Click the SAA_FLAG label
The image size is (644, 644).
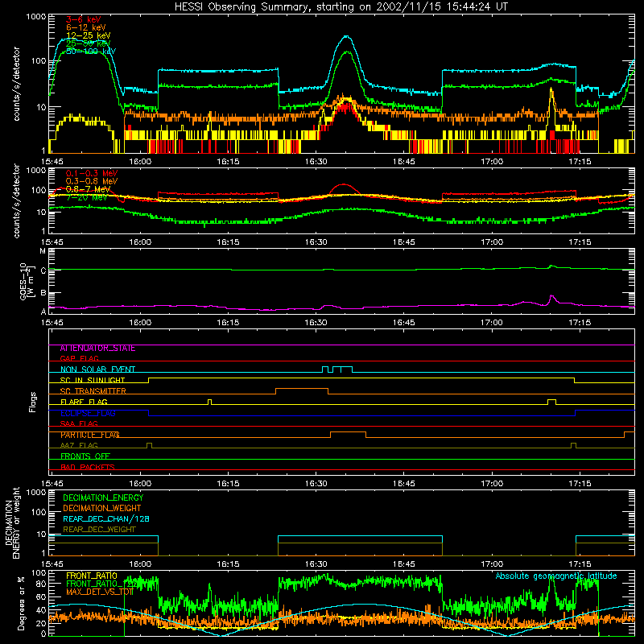click(x=79, y=423)
